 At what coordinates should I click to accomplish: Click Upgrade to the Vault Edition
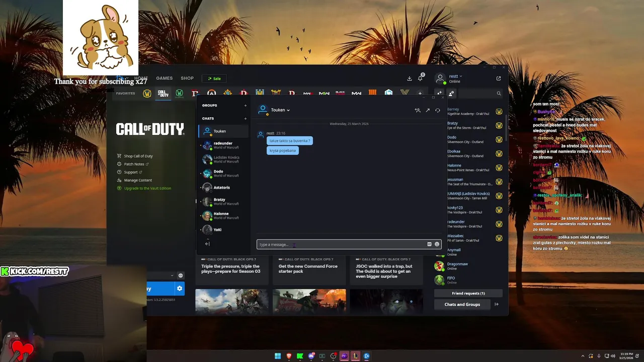tap(147, 188)
